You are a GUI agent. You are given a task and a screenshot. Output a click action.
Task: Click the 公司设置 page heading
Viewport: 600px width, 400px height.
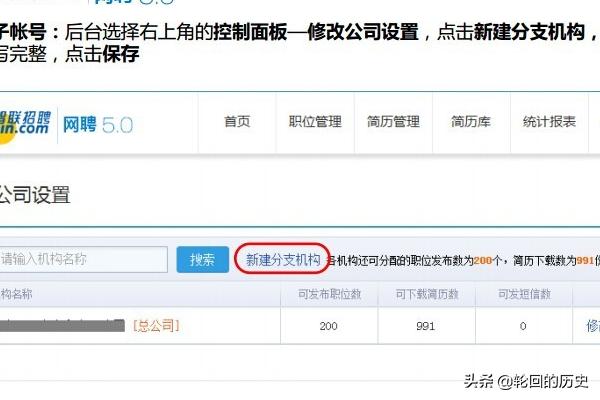pos(34,195)
